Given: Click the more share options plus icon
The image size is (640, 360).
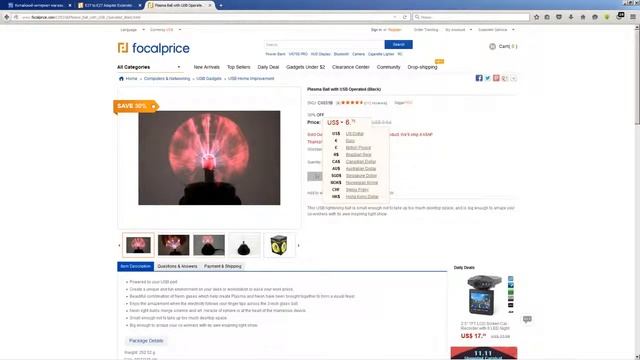Looking at the screenshot, I should coord(513,78).
